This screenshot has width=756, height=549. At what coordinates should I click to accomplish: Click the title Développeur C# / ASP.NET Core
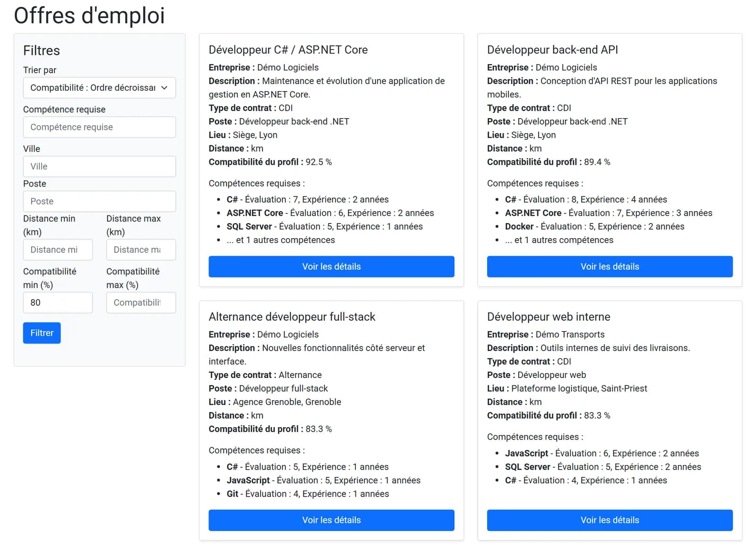[288, 50]
